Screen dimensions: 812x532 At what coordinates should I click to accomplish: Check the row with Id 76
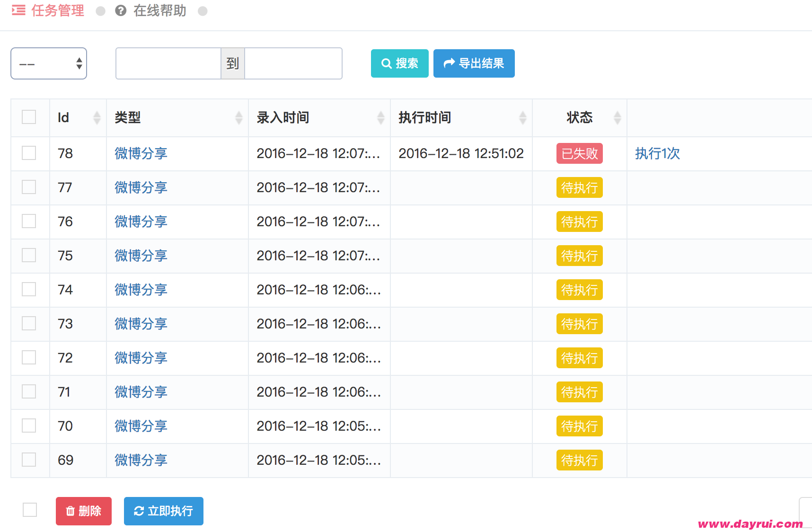29,221
